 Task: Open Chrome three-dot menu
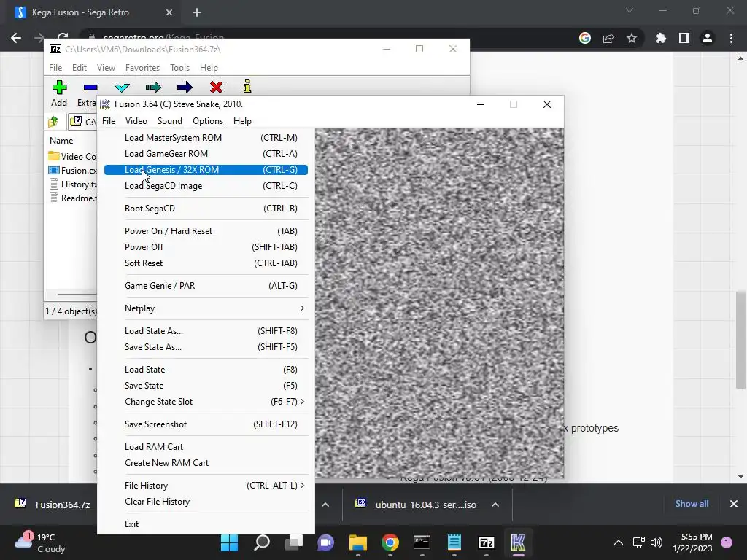tap(731, 38)
